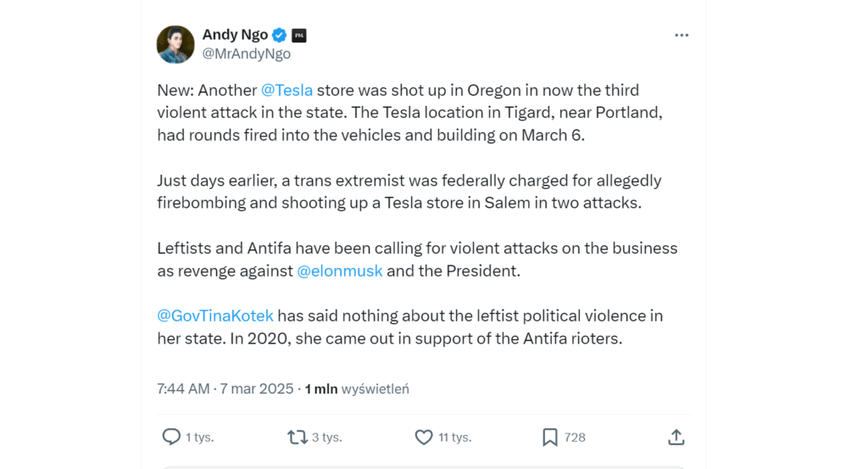Viewport: 868px width, 469px height.
Task: Open the @GovTinaKotek mention link
Action: pos(215,315)
